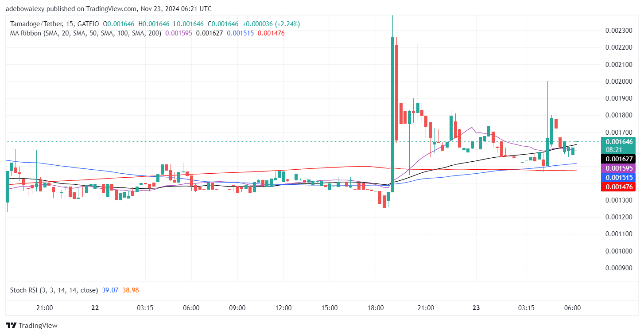The height and width of the screenshot is (335, 644).
Task: Click the date 23 on time axis
Action: tap(476, 308)
